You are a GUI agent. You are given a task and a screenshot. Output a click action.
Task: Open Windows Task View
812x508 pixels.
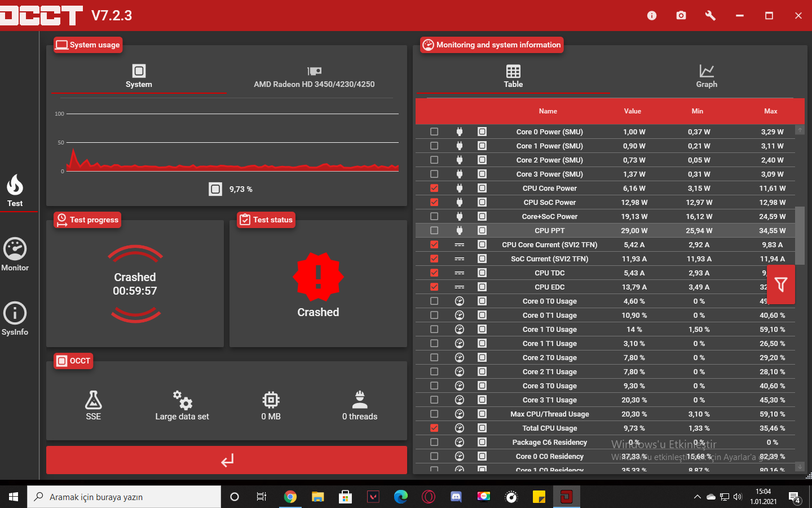point(262,497)
